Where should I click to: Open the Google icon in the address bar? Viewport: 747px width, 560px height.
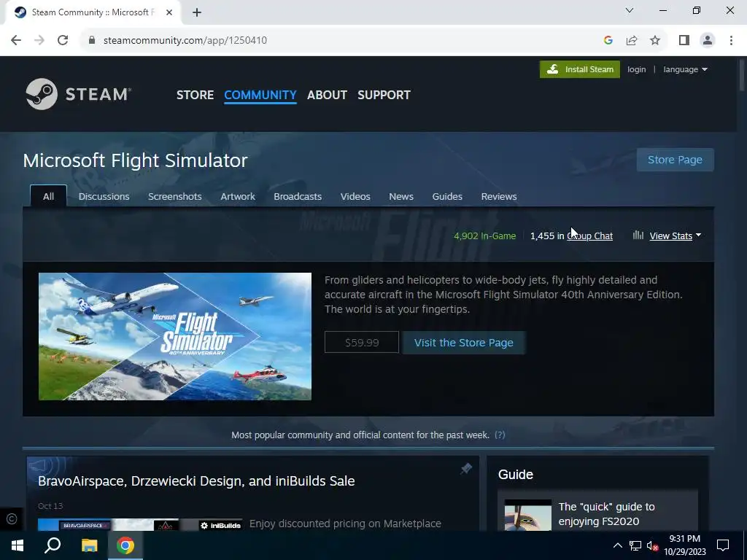pyautogui.click(x=608, y=41)
